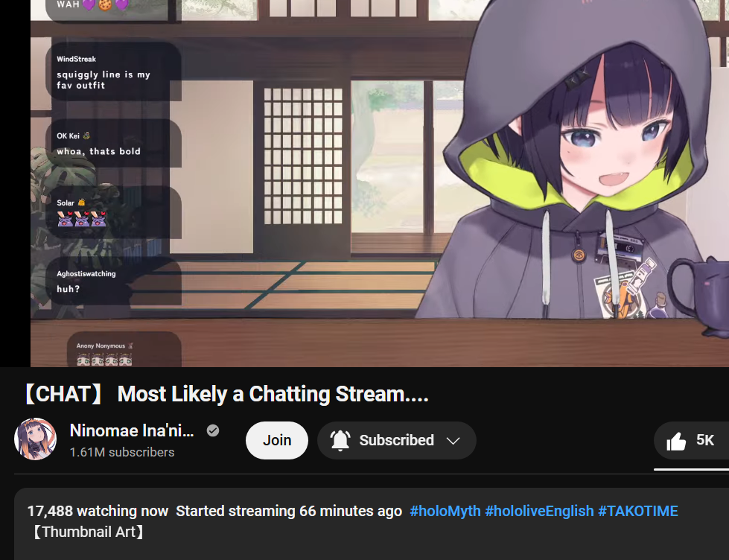Open the #TAKOTIME hashtag link
The height and width of the screenshot is (560, 729).
(x=638, y=511)
